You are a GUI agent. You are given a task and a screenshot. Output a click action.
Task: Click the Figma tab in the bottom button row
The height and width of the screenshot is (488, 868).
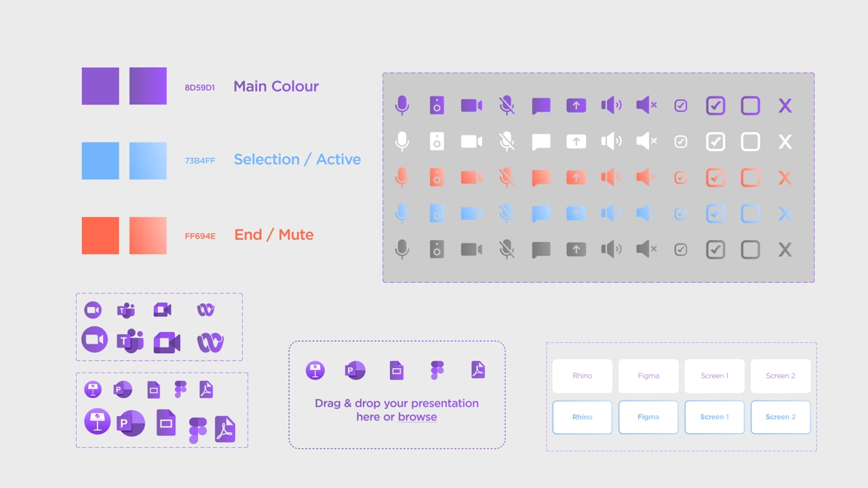pos(648,417)
